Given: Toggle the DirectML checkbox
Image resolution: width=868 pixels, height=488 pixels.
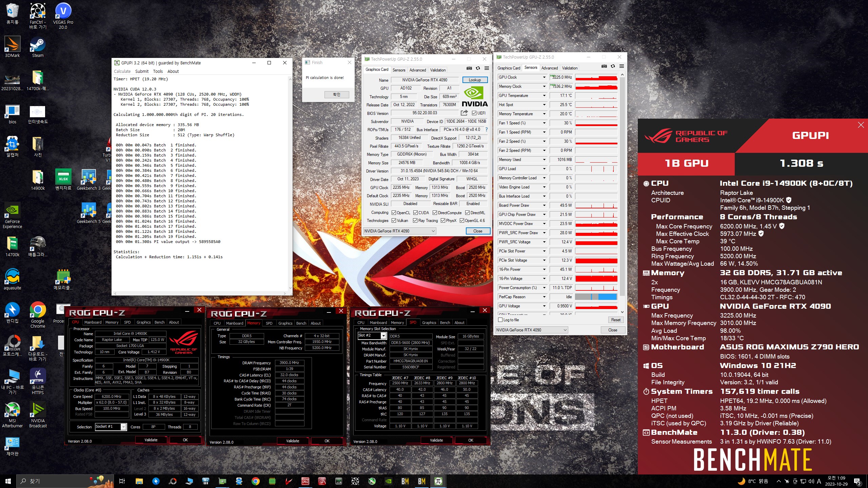Looking at the screenshot, I should point(467,213).
